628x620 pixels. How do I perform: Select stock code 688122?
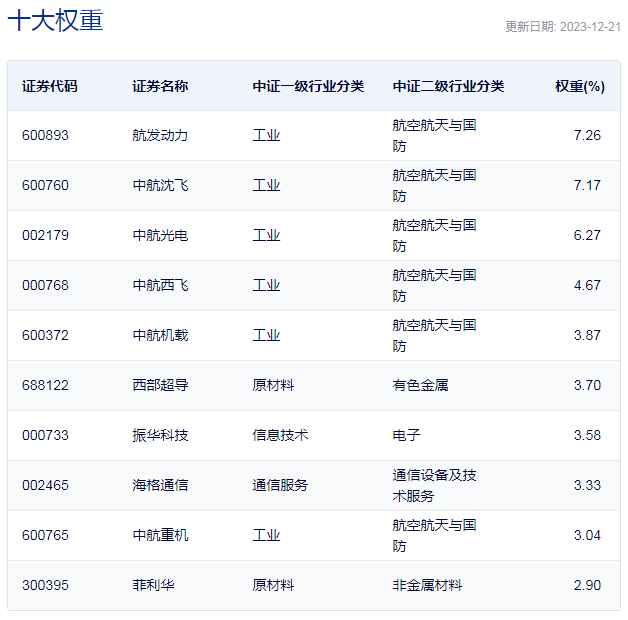45,385
